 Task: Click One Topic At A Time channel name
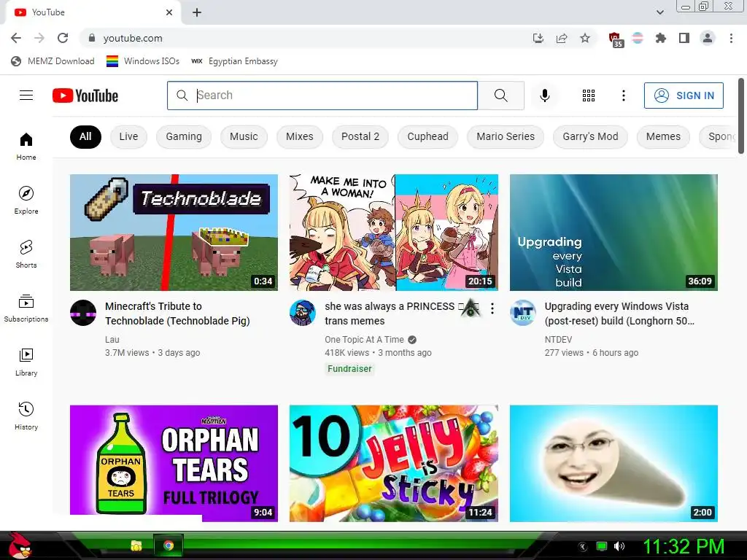(365, 340)
